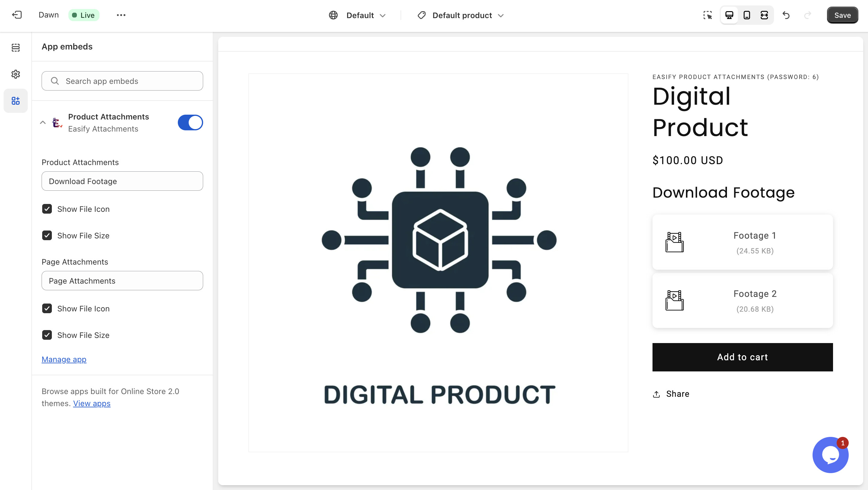Toggle the inspector selection tool
Image resolution: width=868 pixels, height=490 pixels.
click(x=708, y=15)
